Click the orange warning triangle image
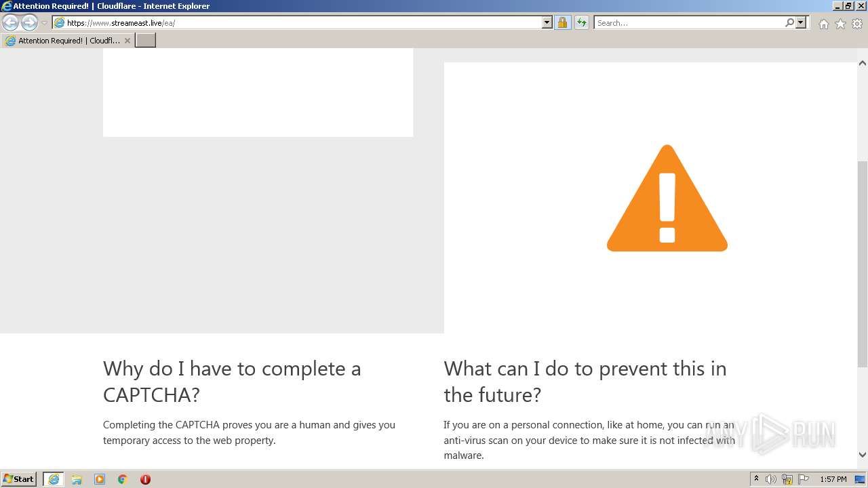 (667, 198)
